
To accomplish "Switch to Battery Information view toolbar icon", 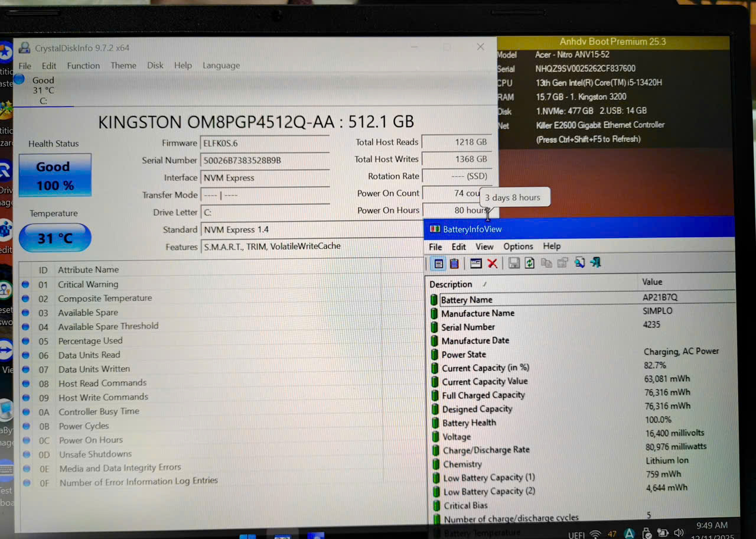I will (x=438, y=264).
